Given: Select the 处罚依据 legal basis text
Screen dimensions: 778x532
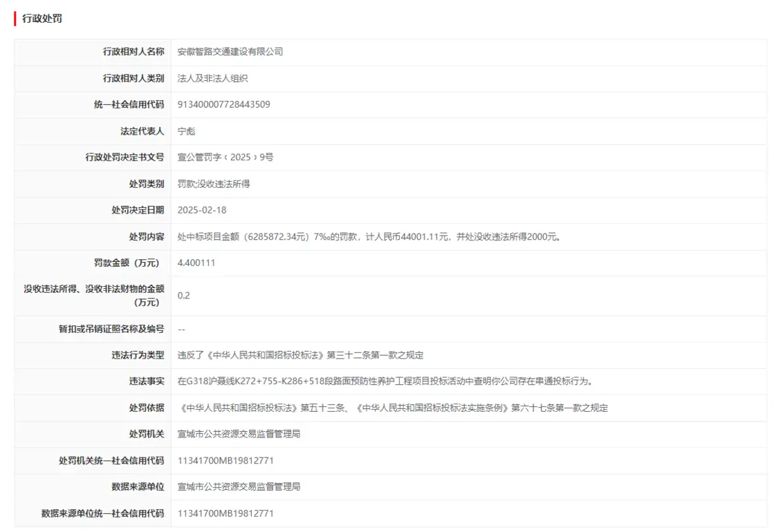Looking at the screenshot, I should pyautogui.click(x=393, y=408).
